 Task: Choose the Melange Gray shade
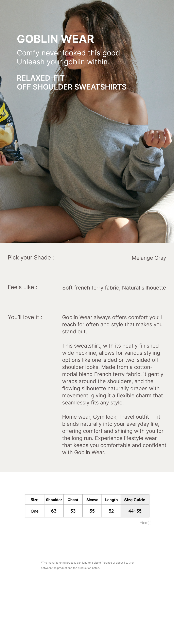149,258
